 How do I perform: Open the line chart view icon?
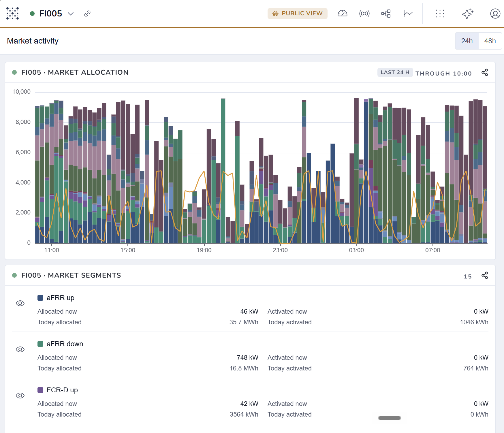coord(408,14)
